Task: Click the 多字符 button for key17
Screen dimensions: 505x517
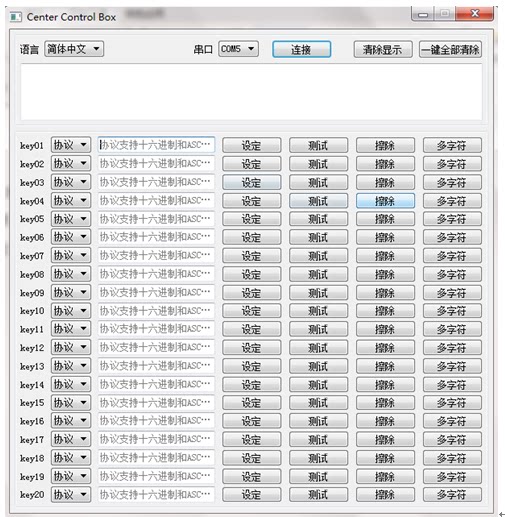Action: [452, 439]
